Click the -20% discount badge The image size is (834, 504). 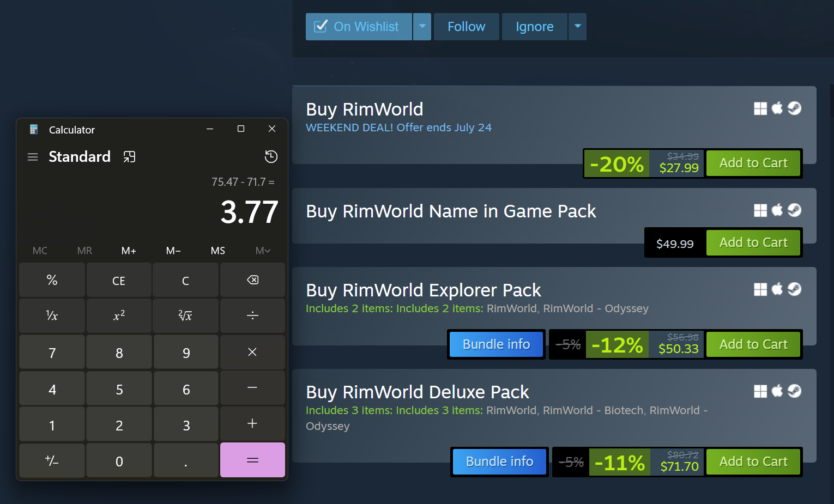617,163
